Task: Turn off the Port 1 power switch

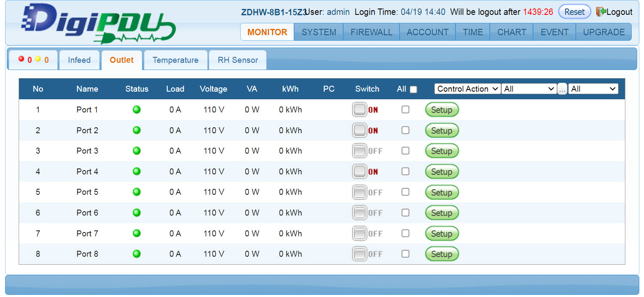Action: [360, 110]
